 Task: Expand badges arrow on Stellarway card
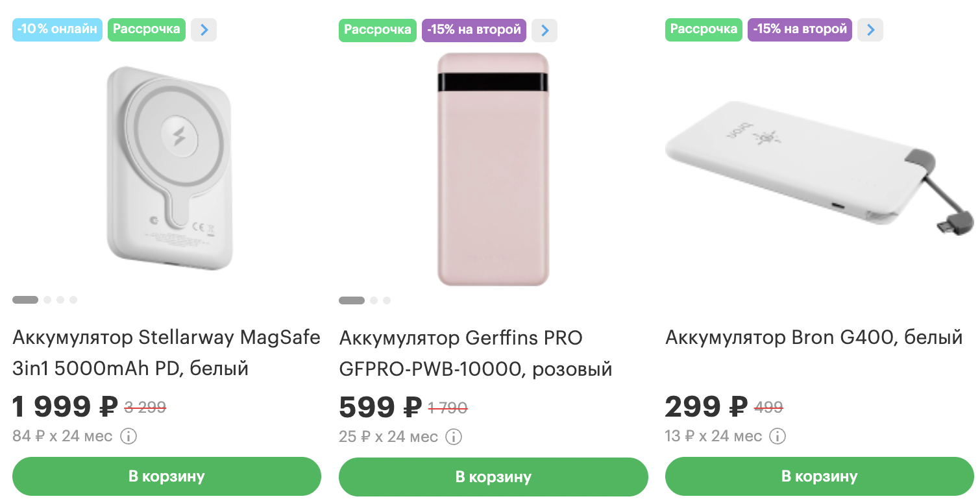pos(204,30)
